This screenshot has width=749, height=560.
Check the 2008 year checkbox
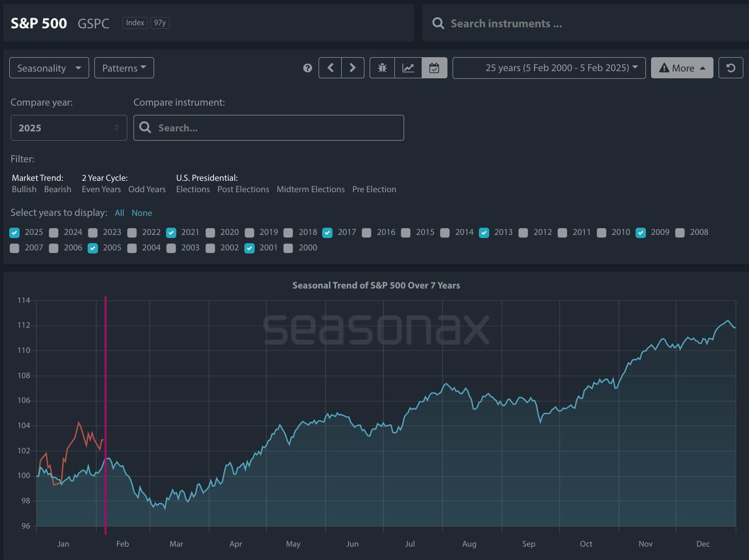point(680,232)
